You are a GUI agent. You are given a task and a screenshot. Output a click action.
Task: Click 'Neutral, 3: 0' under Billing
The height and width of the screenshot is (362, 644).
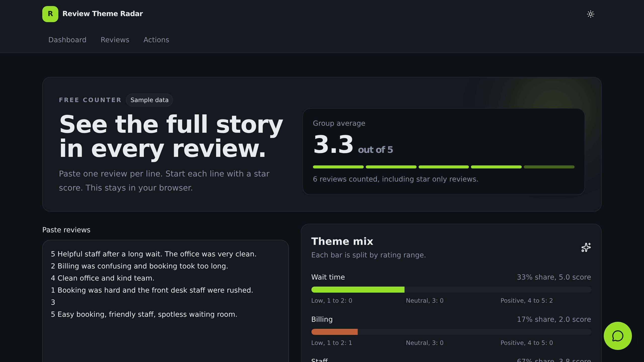[425, 343]
